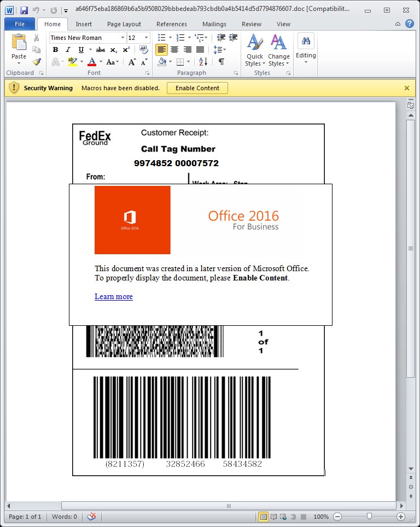
Task: Toggle Italic formatting
Action: coord(68,50)
